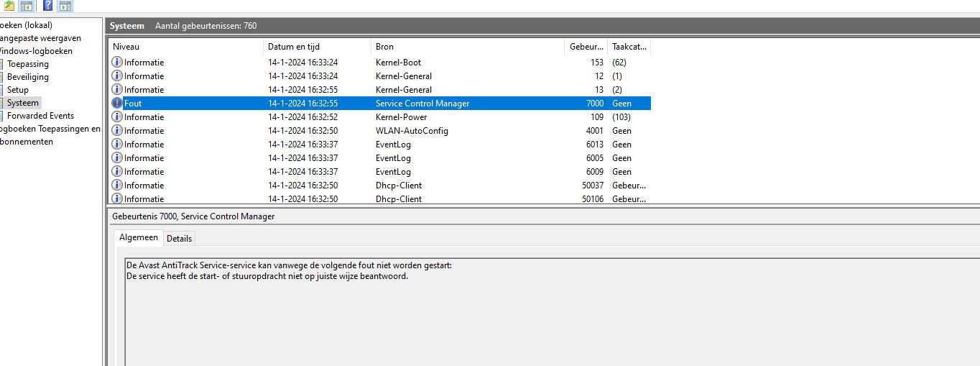Click the red error icon of the Fout row
Image resolution: width=980 pixels, height=366 pixels.
click(117, 103)
